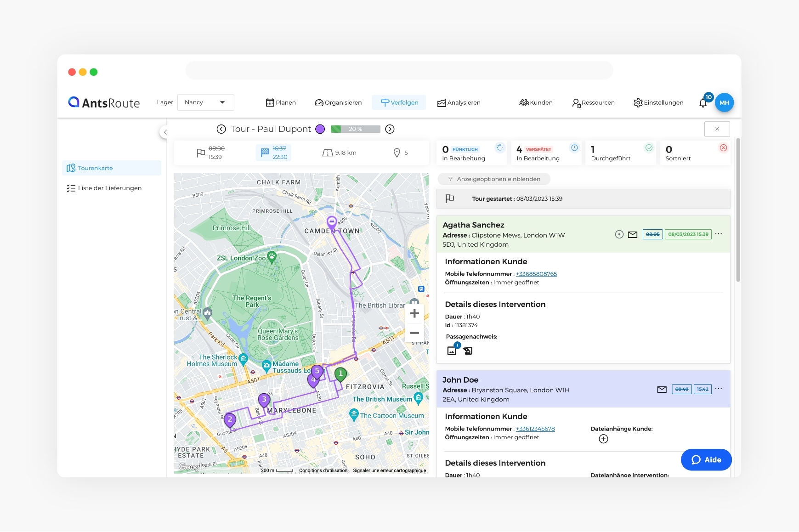
Task: Select map stop marker 1
Action: click(x=340, y=375)
